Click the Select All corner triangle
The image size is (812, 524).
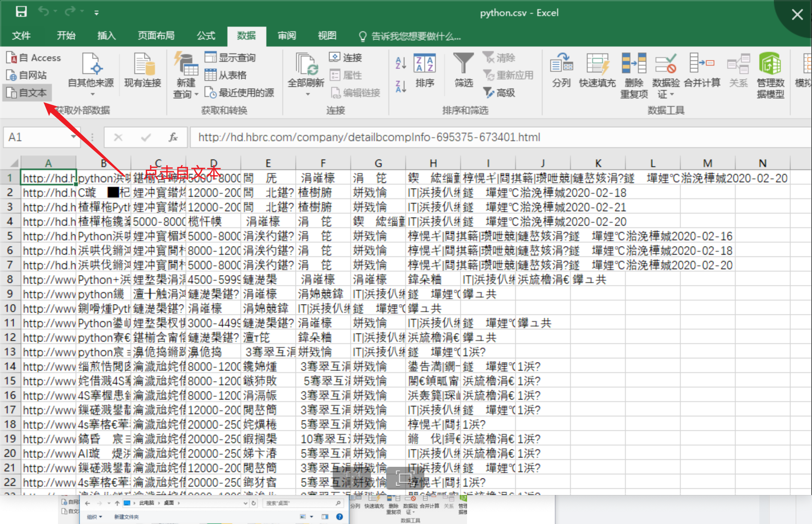coord(14,163)
